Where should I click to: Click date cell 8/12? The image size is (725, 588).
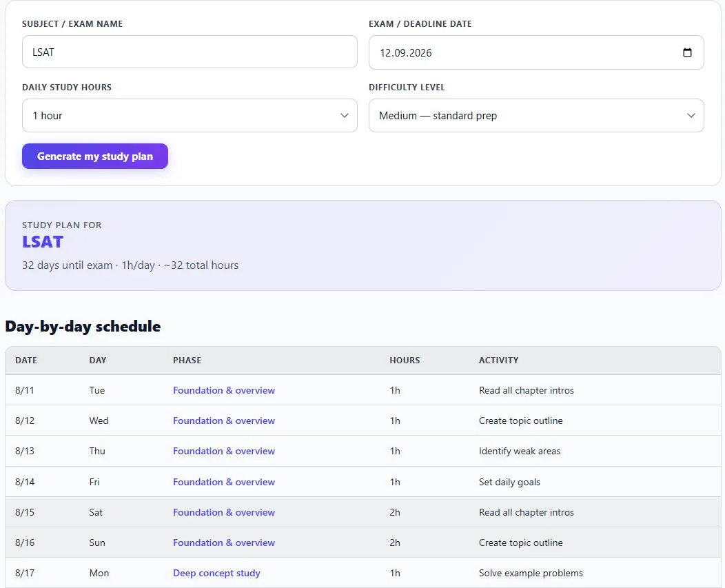[25, 420]
